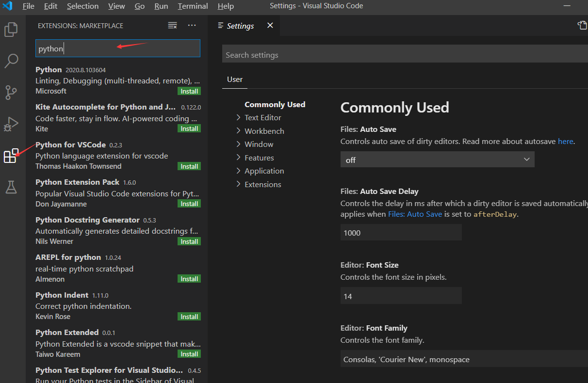Open the Explorer view in activity bar
Screen dimensions: 588x383
pos(11,30)
